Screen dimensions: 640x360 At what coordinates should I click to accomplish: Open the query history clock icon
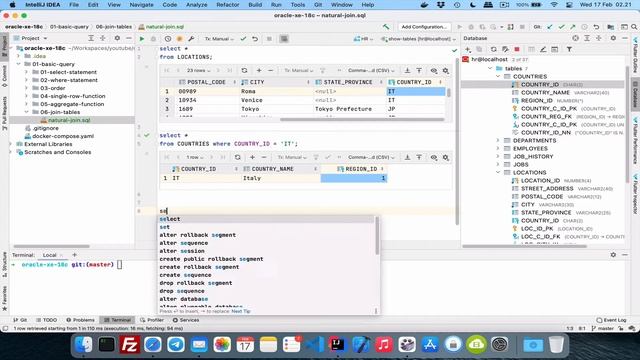168,39
